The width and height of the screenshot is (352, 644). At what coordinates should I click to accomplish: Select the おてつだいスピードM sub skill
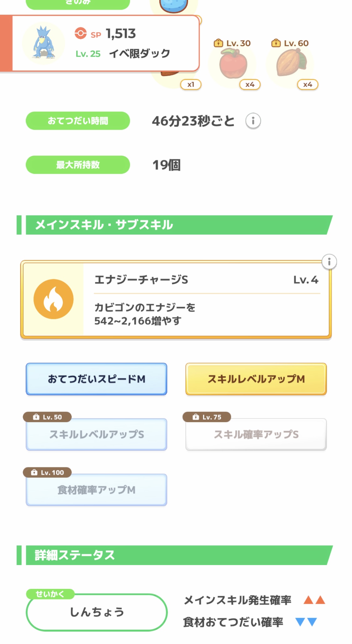point(96,379)
